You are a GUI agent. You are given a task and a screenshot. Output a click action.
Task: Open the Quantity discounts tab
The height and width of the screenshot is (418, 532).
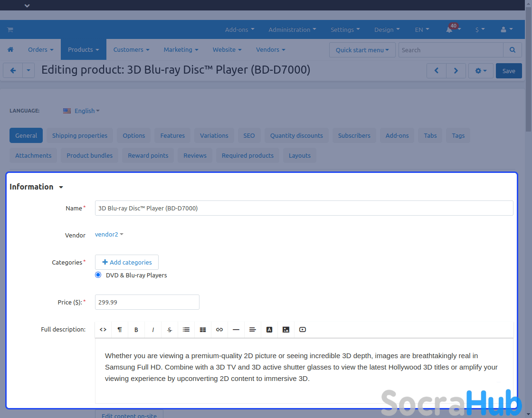pos(296,135)
